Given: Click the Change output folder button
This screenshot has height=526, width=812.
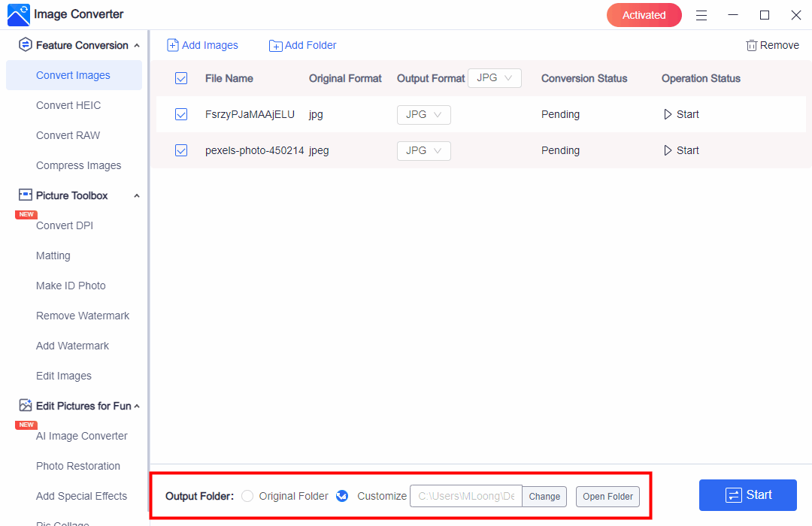Looking at the screenshot, I should click(544, 497).
